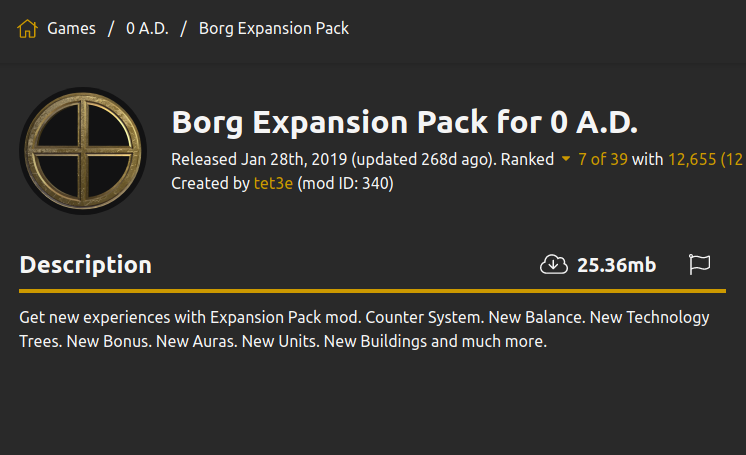Click the Released Jan 28th, 2019 date
Image resolution: width=746 pixels, height=455 pixels.
point(259,159)
